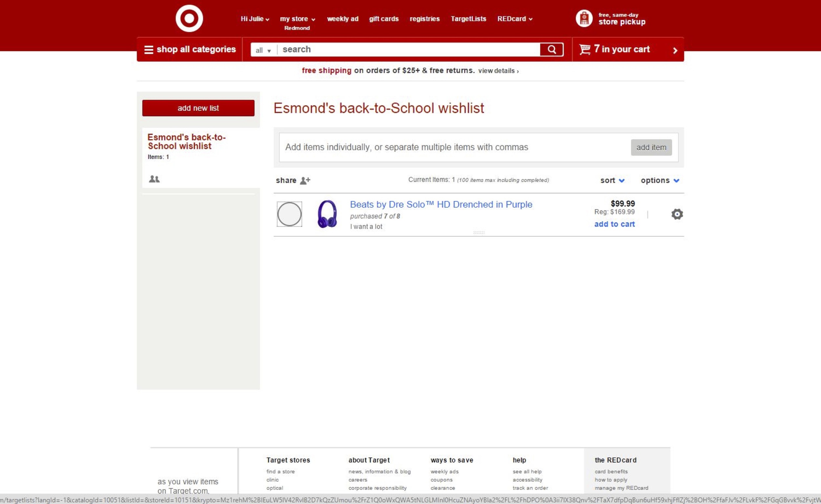The width and height of the screenshot is (821, 504).
Task: Click the hamburger menu icon
Action: 148,49
